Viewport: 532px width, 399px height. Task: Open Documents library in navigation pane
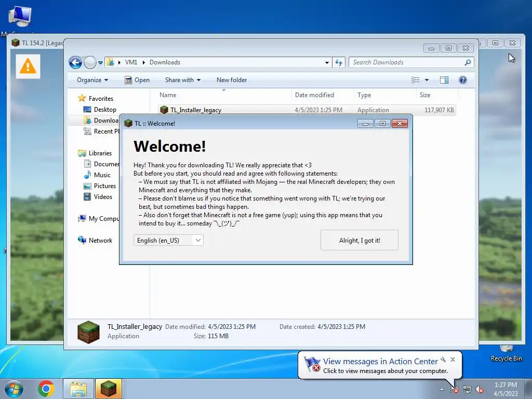(101, 164)
